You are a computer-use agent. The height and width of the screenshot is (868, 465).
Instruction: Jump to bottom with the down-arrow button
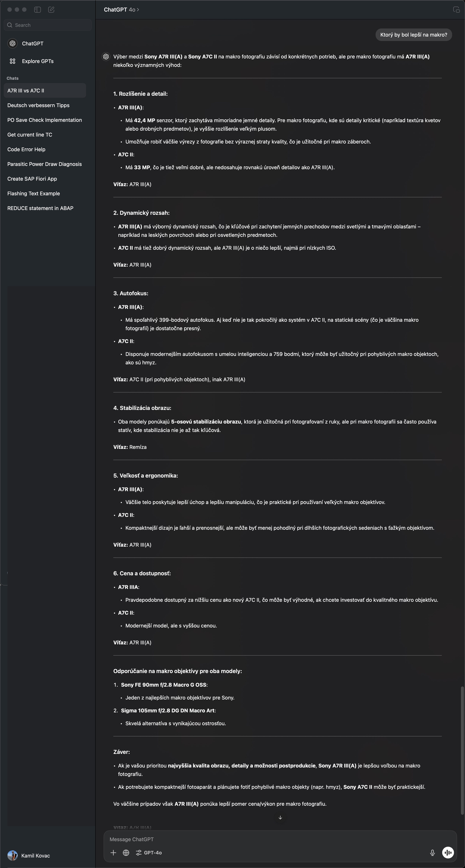[x=280, y=817]
